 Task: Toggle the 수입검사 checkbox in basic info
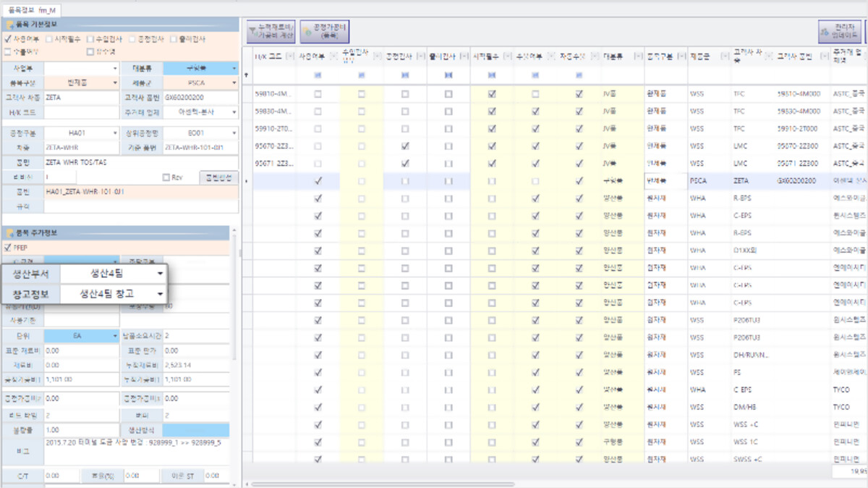click(x=90, y=39)
